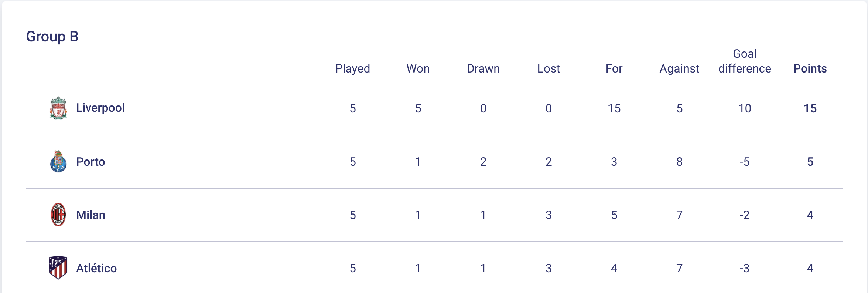Click the Goal difference column header

[745, 61]
